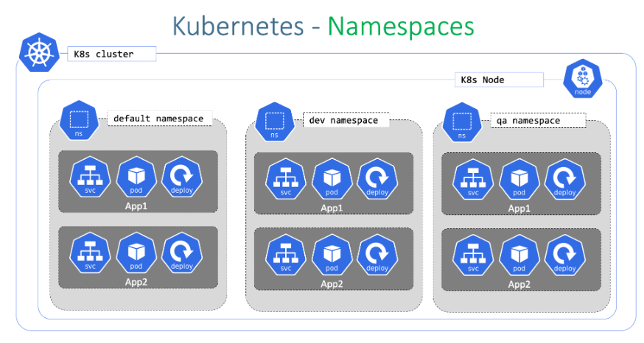Click the "dev namespace" label
The width and height of the screenshot is (644, 343).
coord(346,120)
